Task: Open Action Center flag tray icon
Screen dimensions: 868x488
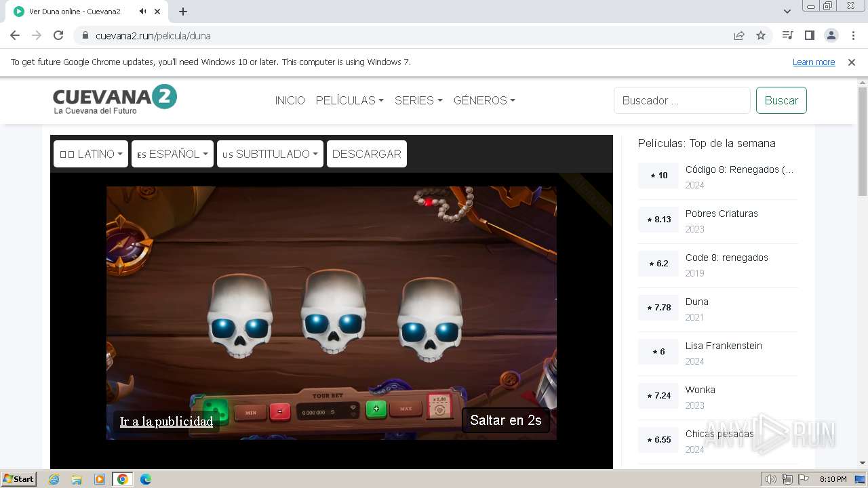Action: tap(804, 479)
